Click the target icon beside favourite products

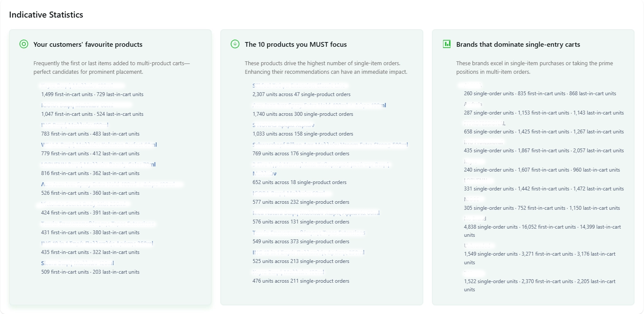24,44
